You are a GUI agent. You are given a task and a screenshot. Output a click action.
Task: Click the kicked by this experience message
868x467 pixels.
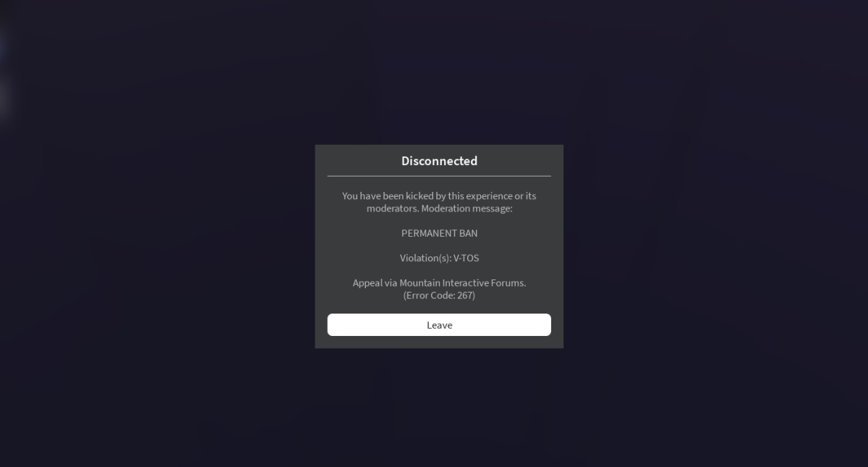coord(439,202)
